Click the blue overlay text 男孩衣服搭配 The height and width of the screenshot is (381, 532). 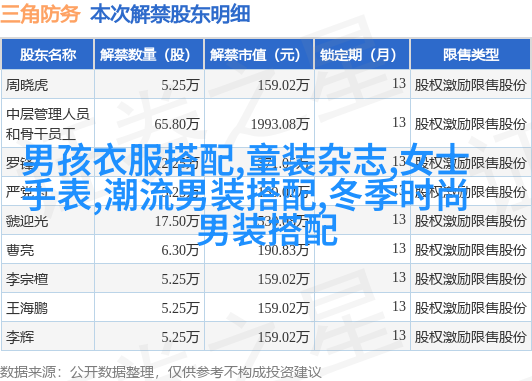pos(129,160)
